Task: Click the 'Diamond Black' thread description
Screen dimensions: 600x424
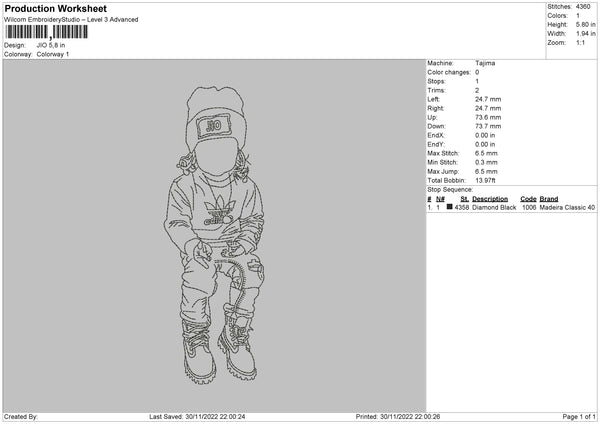Action: 494,207
